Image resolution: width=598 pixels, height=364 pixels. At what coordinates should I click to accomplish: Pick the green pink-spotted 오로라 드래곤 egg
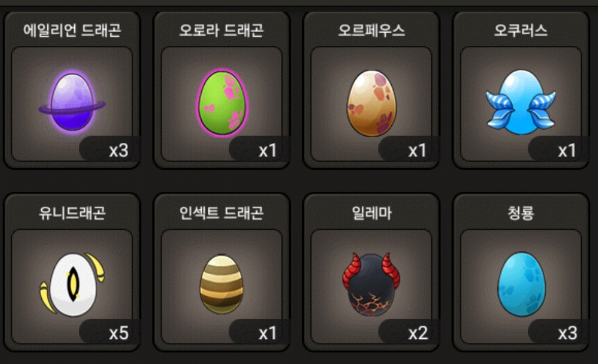coord(222,103)
